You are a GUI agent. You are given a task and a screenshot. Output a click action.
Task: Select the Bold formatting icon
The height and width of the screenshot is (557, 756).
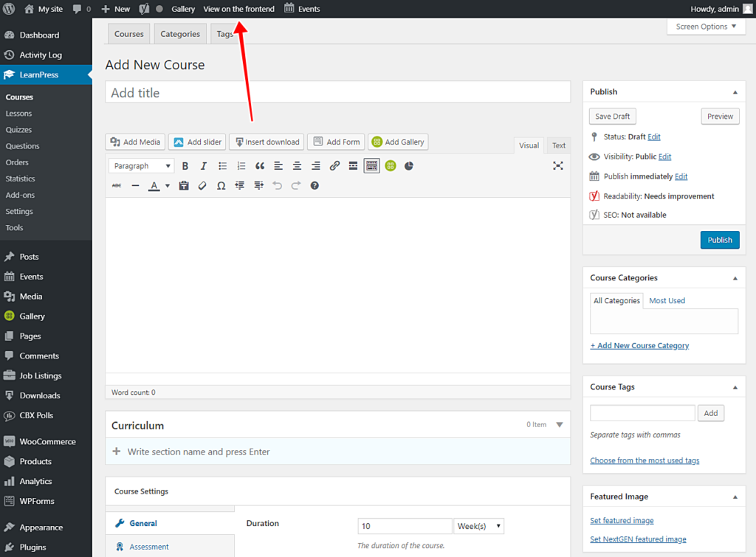pyautogui.click(x=185, y=165)
